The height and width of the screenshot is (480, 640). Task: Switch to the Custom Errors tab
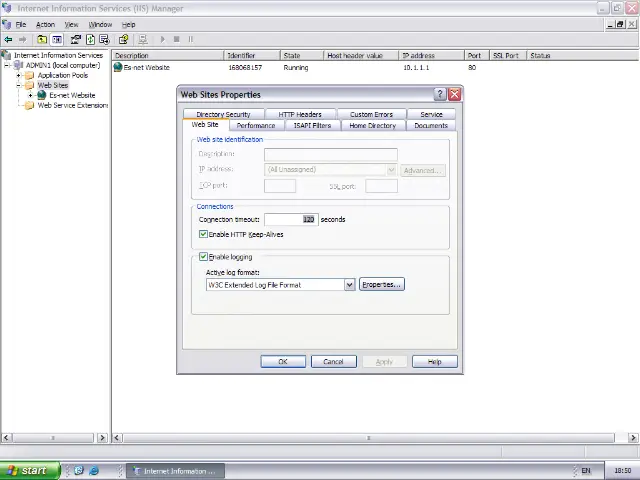(x=371, y=114)
